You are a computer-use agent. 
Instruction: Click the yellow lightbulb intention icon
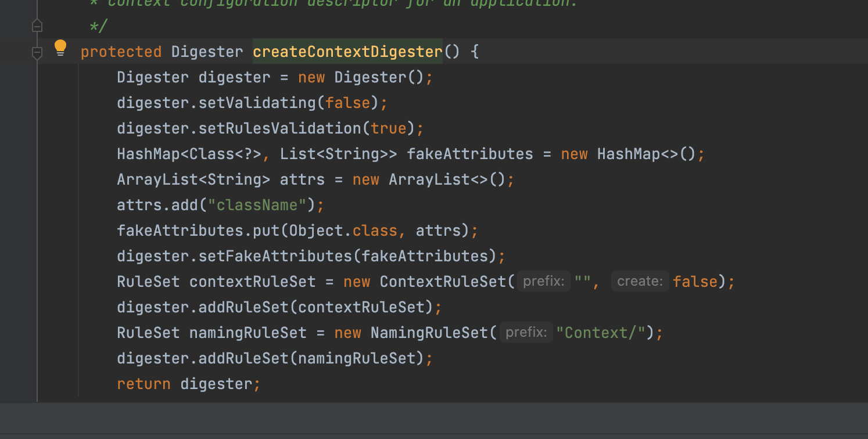tap(60, 48)
